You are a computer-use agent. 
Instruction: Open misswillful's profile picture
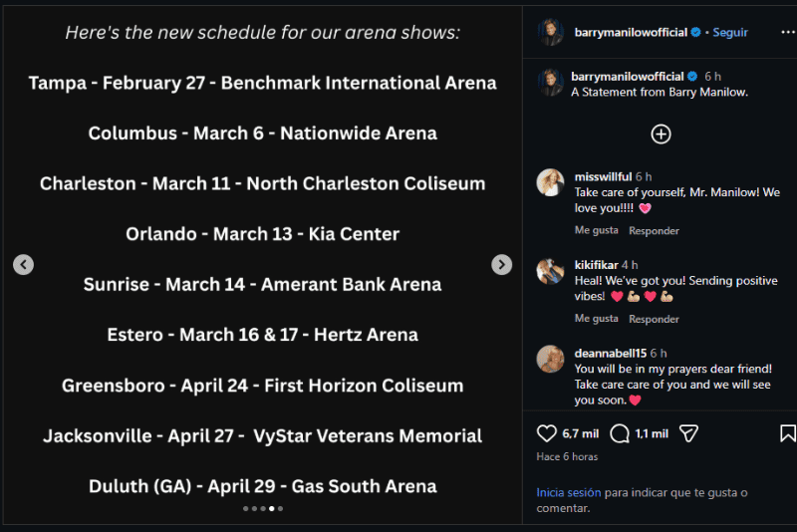(x=551, y=182)
